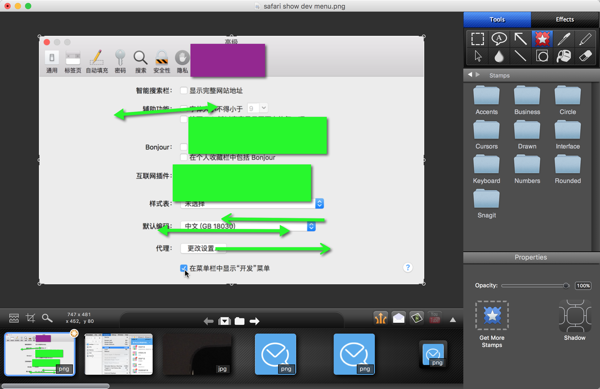Select the Arrow tool
The image size is (600, 389).
point(520,39)
